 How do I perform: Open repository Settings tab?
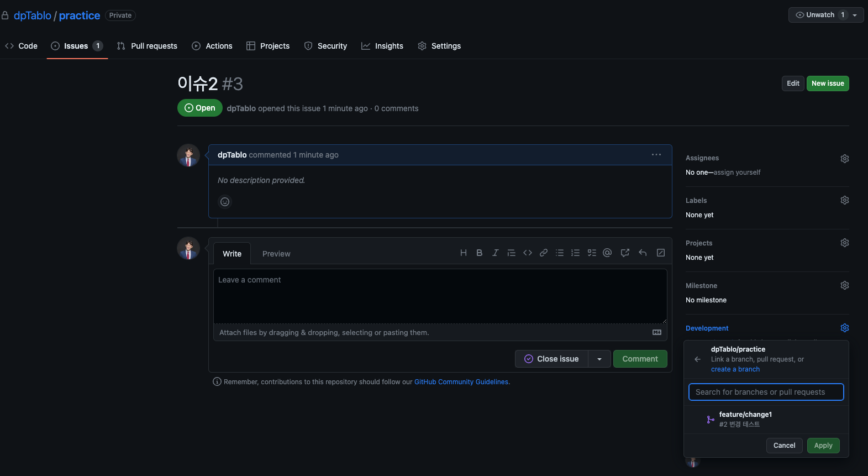coord(439,46)
